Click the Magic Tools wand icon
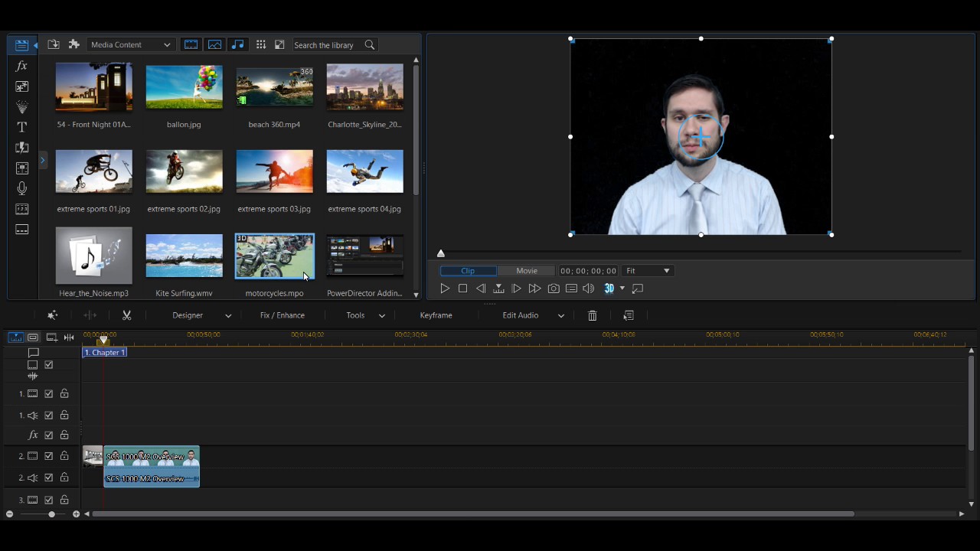The image size is (980, 551). click(x=52, y=315)
